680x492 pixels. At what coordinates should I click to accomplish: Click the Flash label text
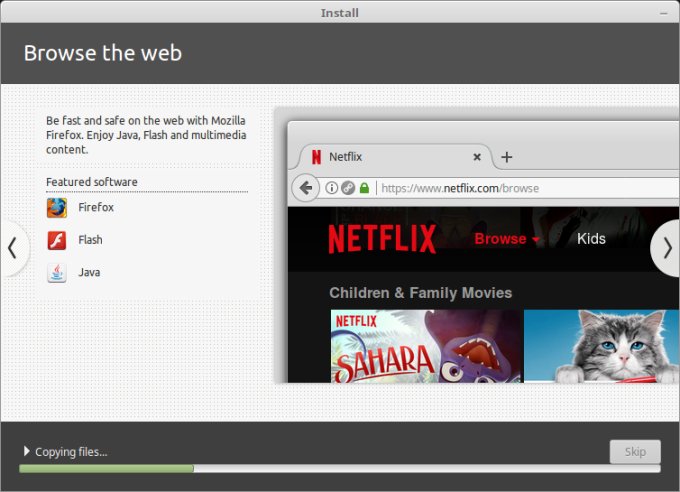90,240
